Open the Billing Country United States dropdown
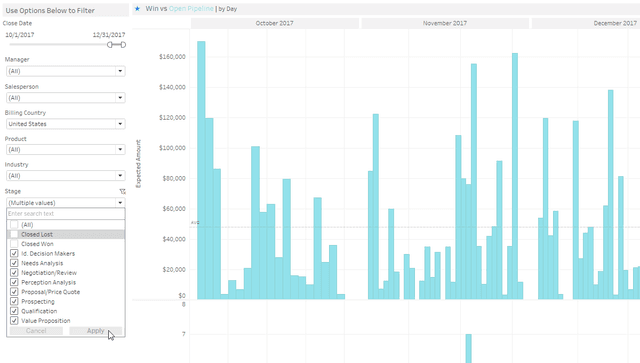The image size is (640, 363). tap(66, 124)
